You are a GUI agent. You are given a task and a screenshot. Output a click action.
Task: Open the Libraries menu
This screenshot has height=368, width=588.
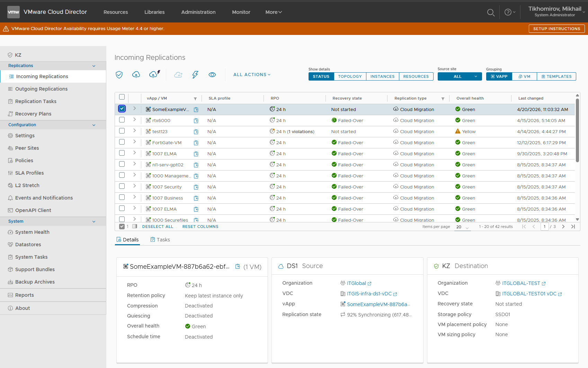[154, 12]
